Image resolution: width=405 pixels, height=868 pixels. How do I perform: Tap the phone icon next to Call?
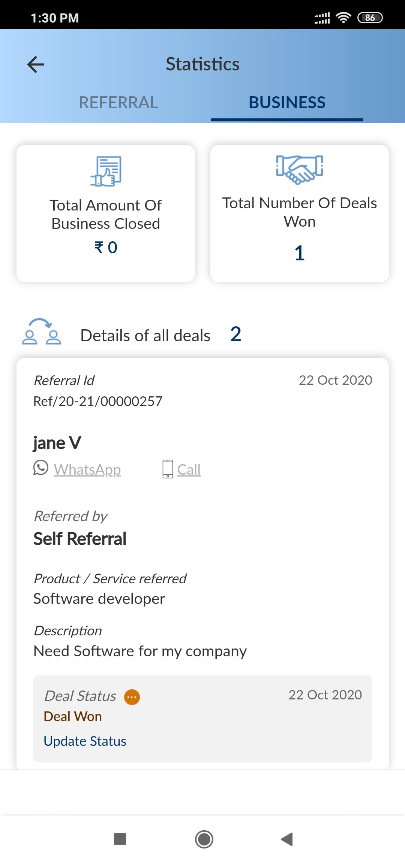(168, 469)
